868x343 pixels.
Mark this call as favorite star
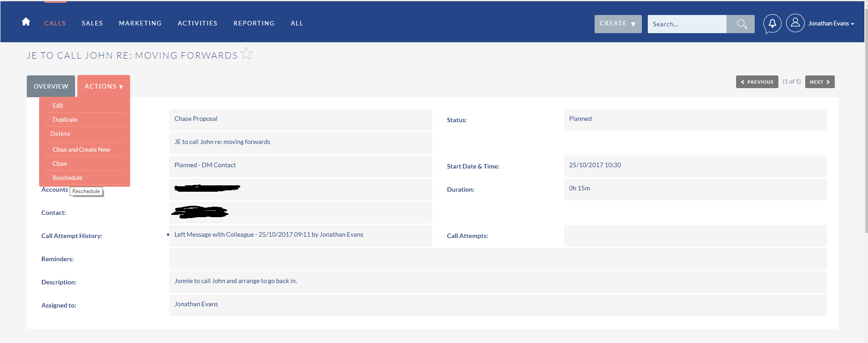pos(247,54)
